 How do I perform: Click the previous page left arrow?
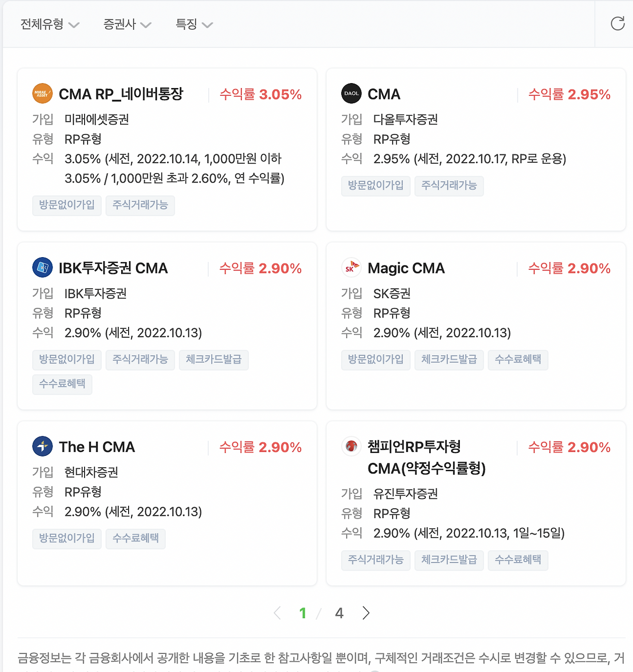[277, 613]
